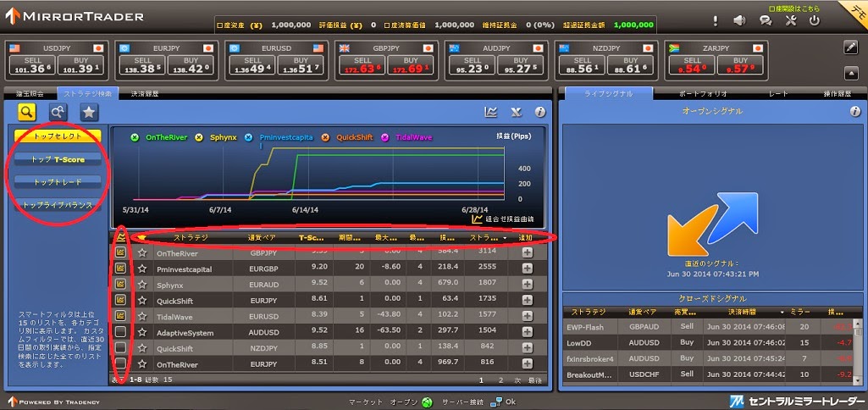Mute sound with the speaker icon

739,21
